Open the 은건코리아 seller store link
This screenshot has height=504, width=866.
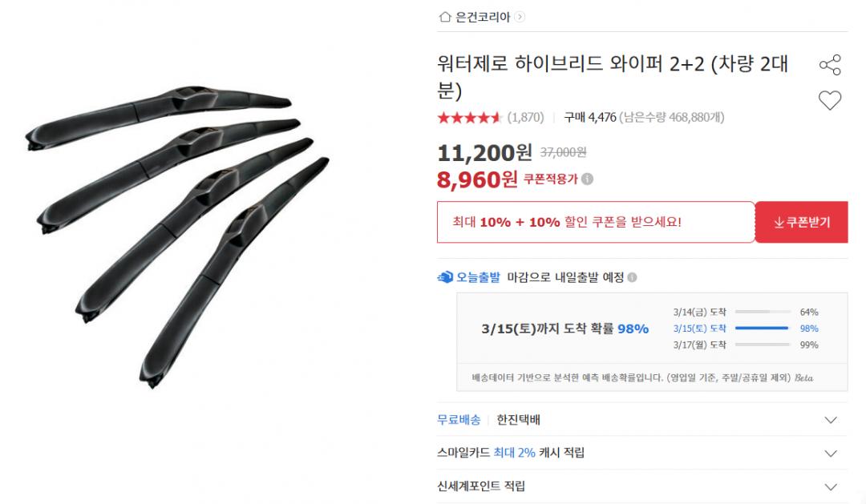point(483,16)
